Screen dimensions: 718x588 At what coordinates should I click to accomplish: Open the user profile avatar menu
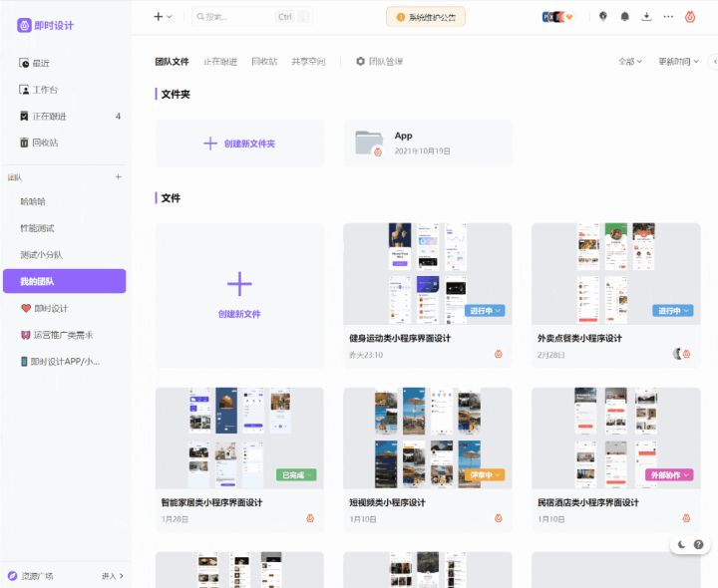[690, 17]
